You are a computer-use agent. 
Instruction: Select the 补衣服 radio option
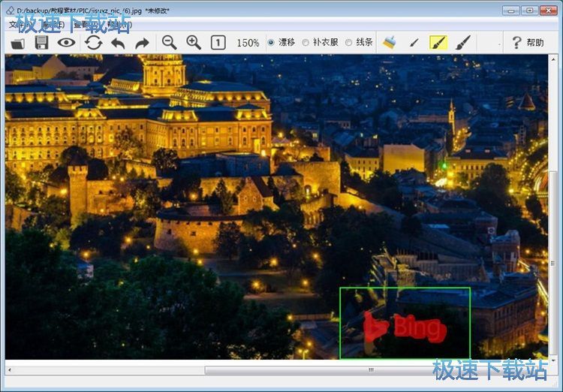click(306, 43)
